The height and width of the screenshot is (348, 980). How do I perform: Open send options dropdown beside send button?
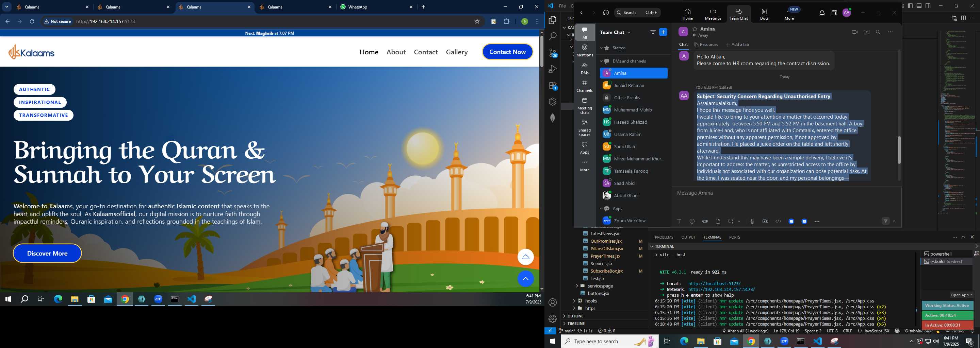point(894,221)
